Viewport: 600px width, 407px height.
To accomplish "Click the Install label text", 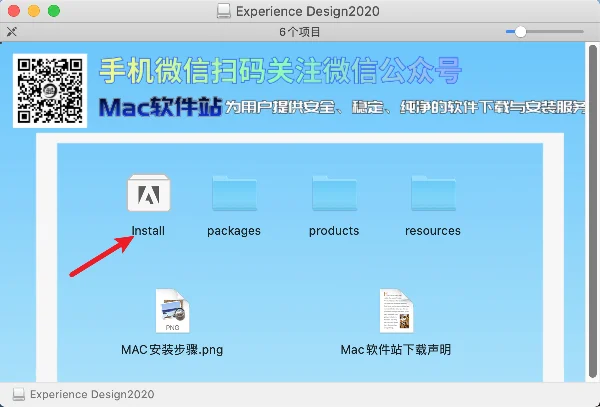I will pyautogui.click(x=148, y=231).
